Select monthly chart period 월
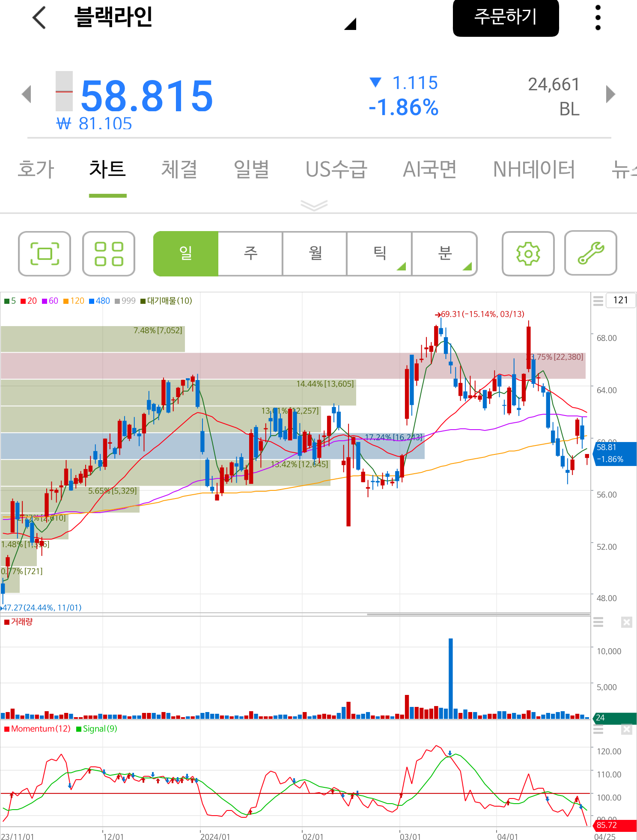Image resolution: width=637 pixels, height=840 pixels. point(315,253)
